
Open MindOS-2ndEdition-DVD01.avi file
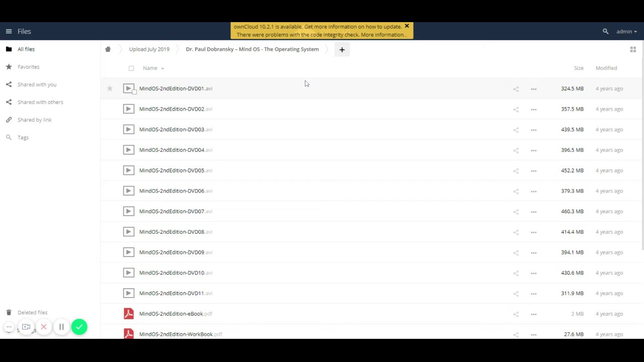click(x=176, y=88)
